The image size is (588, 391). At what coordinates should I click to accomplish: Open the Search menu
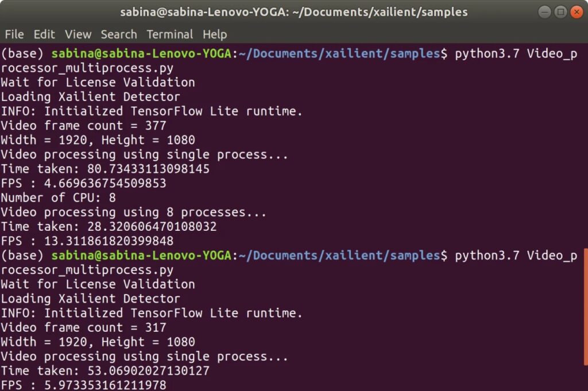118,34
